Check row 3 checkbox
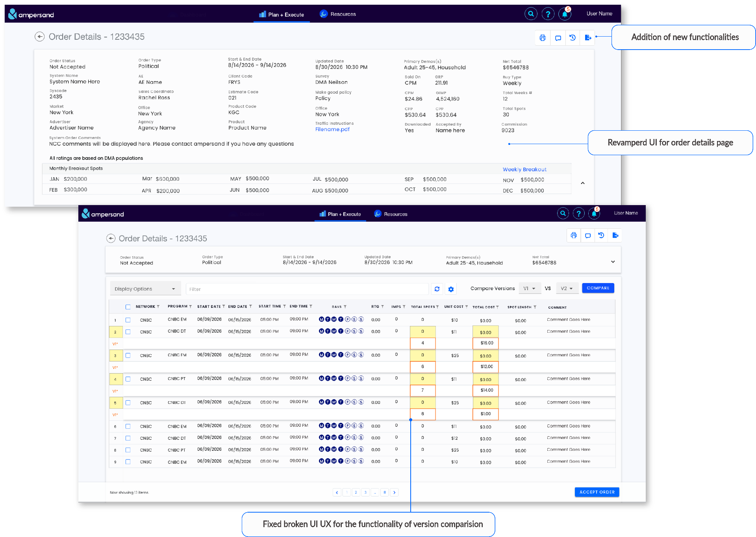This screenshot has height=537, width=756. point(128,356)
